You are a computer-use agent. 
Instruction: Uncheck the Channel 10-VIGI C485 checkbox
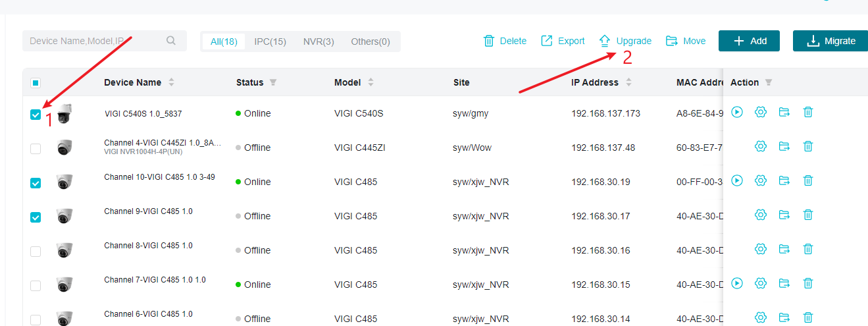36,183
